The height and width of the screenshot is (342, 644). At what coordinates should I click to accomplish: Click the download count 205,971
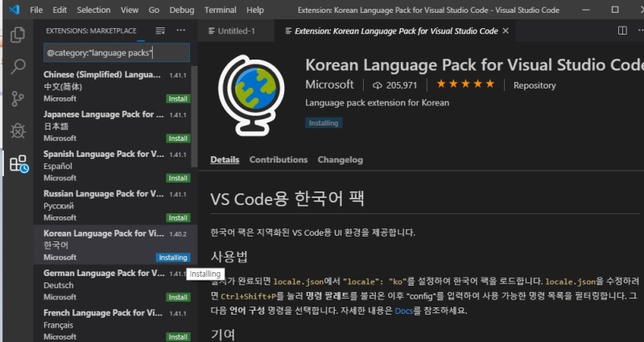[395, 85]
